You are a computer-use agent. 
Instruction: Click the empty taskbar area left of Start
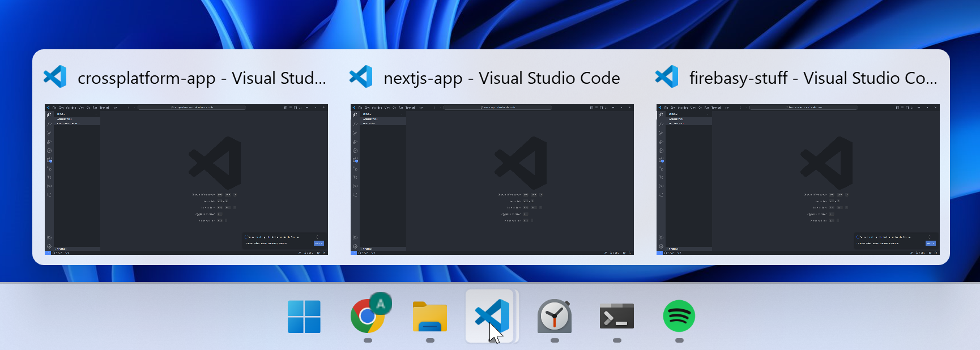(142, 317)
